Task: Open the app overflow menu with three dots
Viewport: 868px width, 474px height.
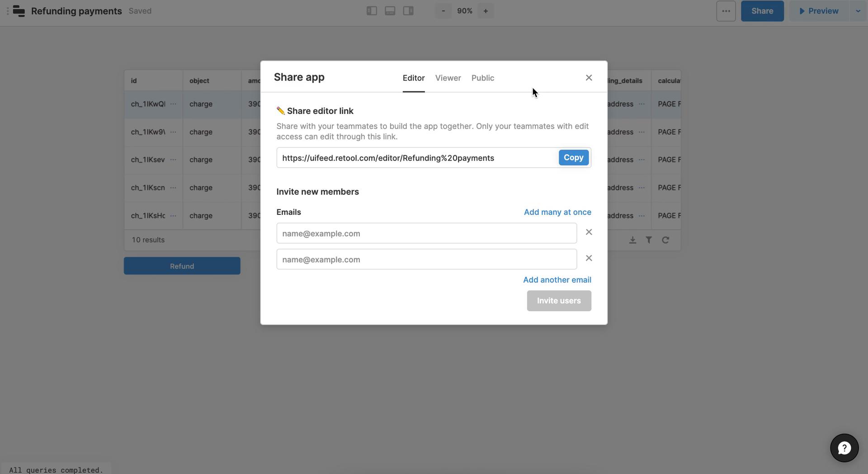Action: (726, 10)
